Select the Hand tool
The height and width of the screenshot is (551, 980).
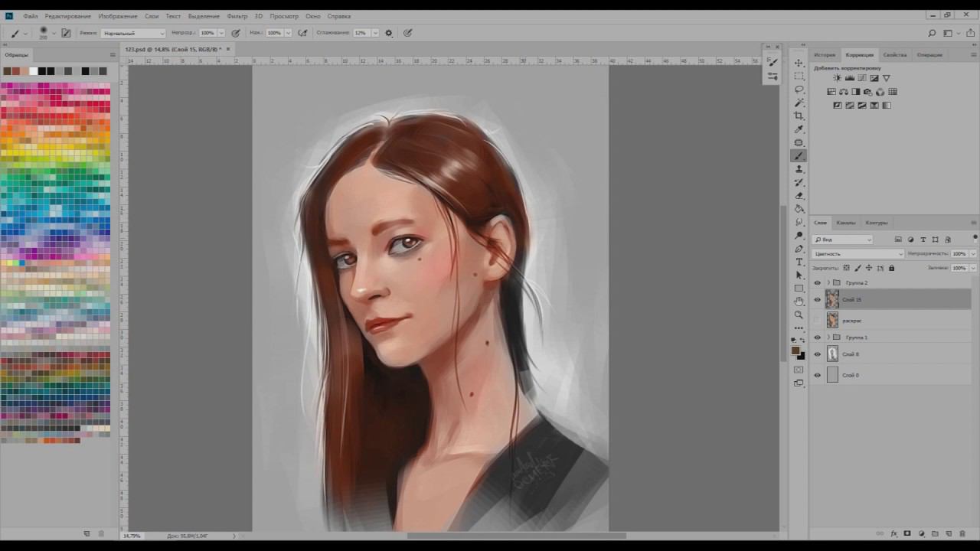coord(799,302)
